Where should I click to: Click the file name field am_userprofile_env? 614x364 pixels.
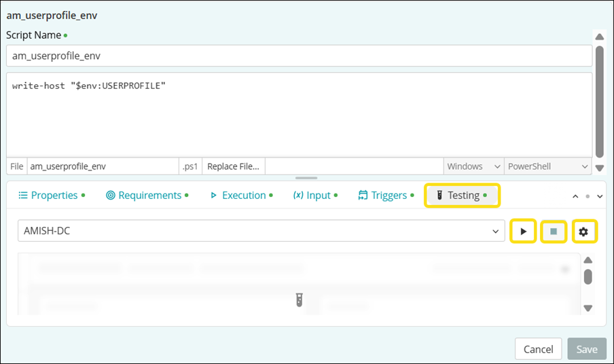click(102, 166)
